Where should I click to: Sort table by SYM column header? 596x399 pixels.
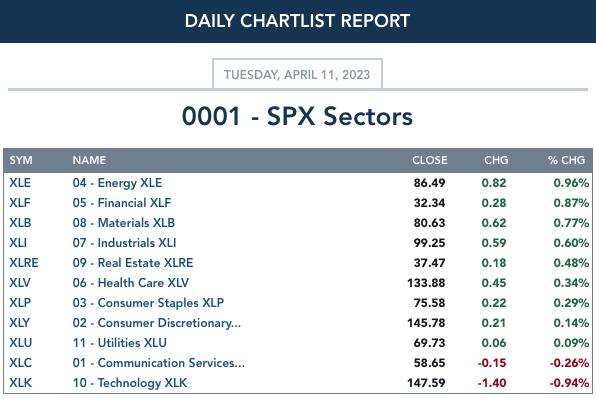tap(21, 160)
